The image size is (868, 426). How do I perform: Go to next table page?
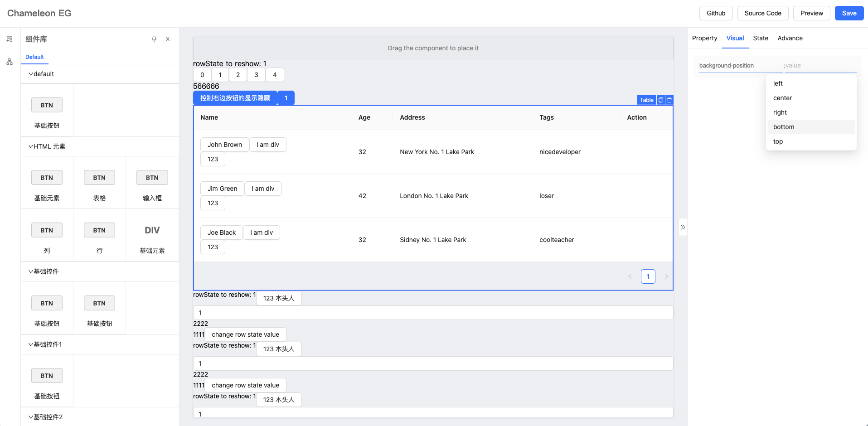click(x=666, y=276)
